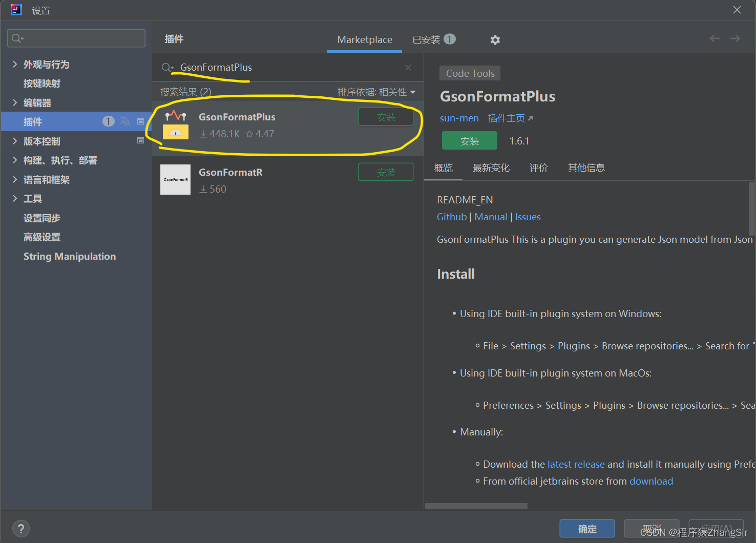The height and width of the screenshot is (543, 756).
Task: Close the settings dialog window
Action: [x=737, y=10]
